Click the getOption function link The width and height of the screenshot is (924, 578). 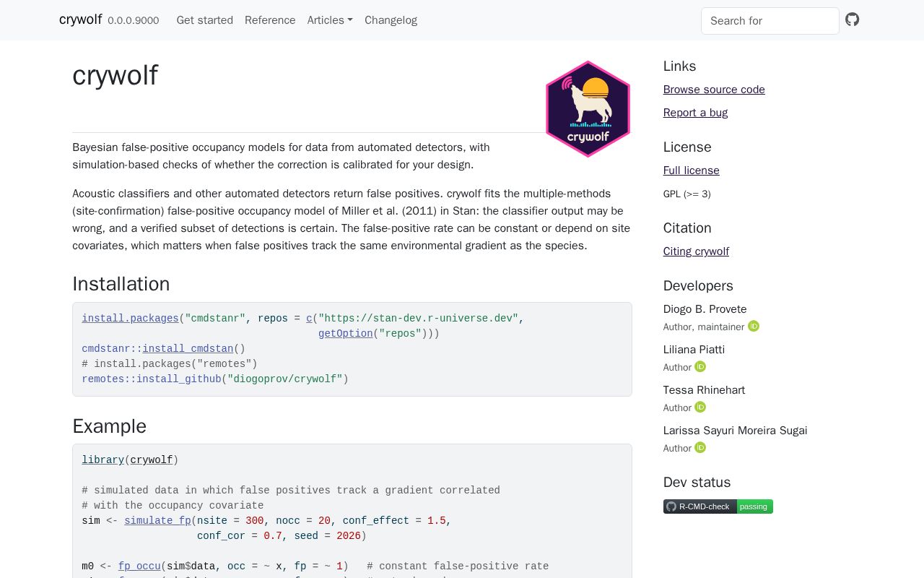point(346,334)
